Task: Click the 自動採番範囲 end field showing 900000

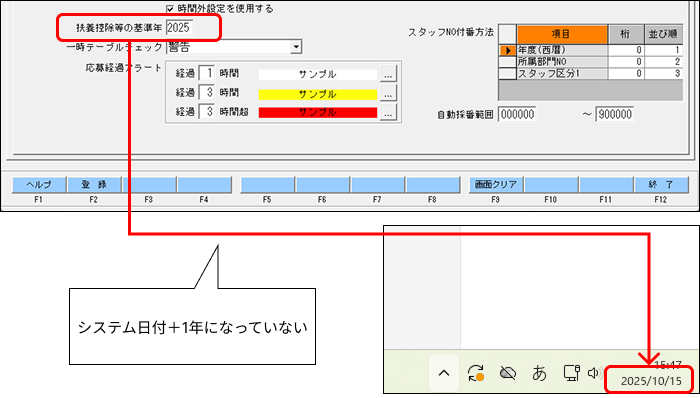Action: tap(614, 115)
